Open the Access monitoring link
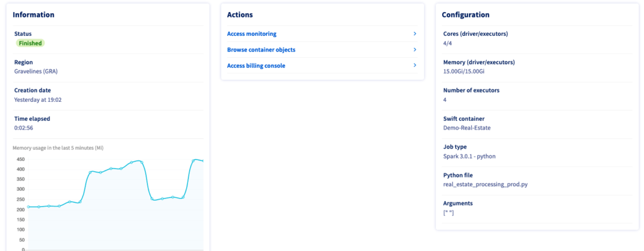644x251 pixels. coord(252,34)
